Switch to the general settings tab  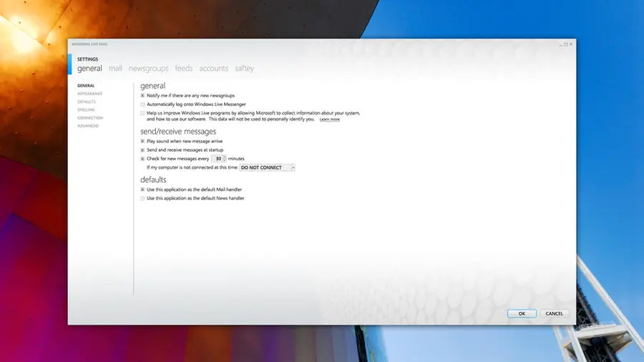point(89,69)
